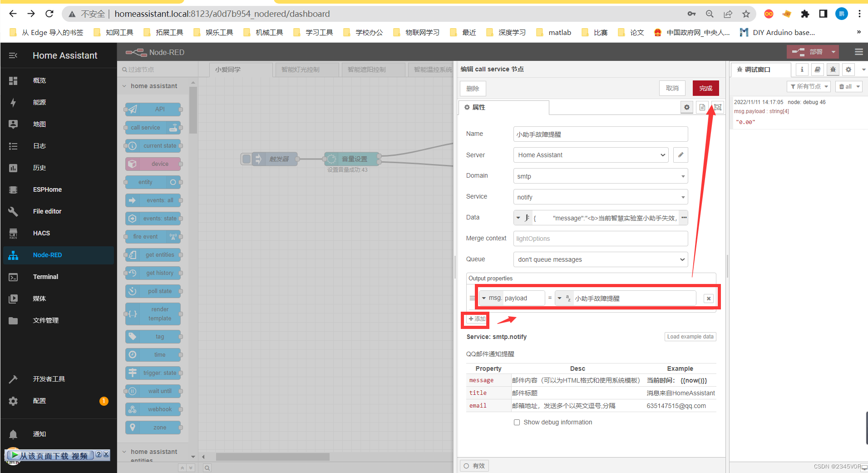The width and height of the screenshot is (868, 473).
Task: Open the config nodes gear tab
Action: point(848,70)
